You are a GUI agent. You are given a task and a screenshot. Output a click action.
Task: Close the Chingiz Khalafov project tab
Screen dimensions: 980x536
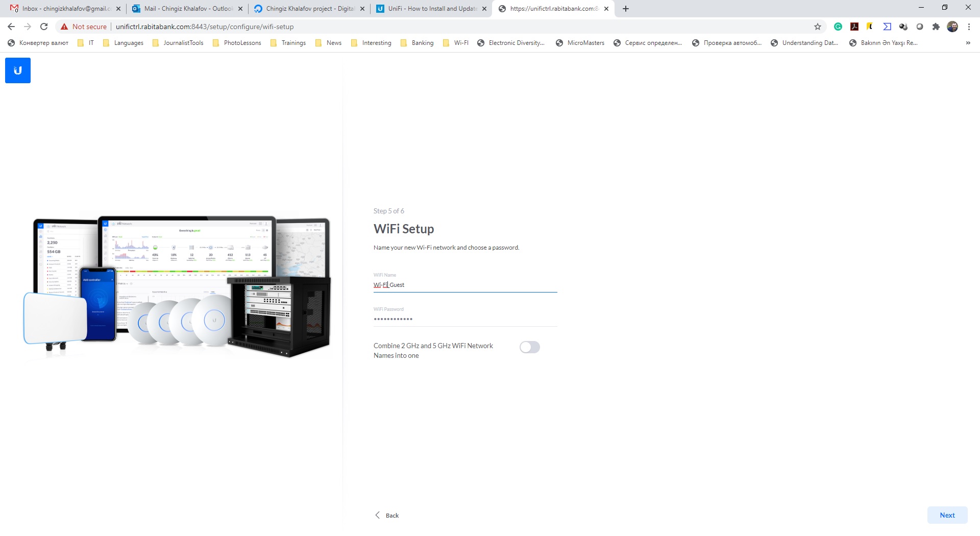pyautogui.click(x=362, y=9)
